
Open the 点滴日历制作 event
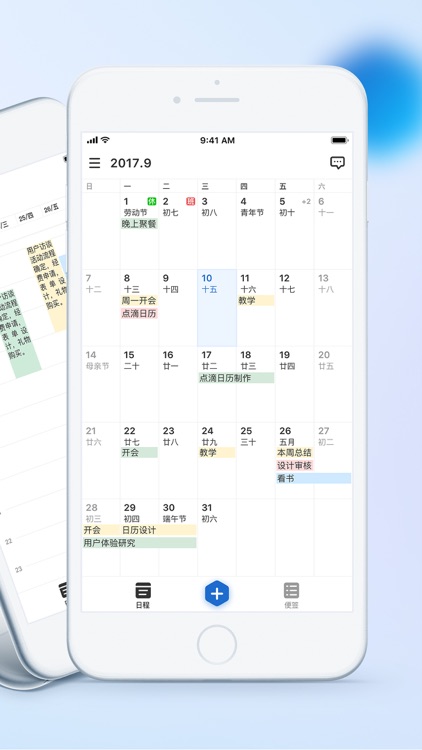point(236,378)
